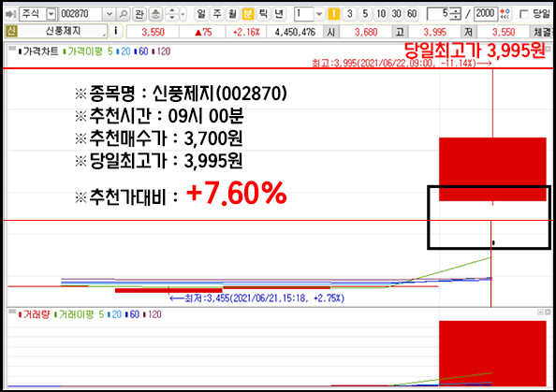Click the info 'i' icon beside 신풍제지
The width and height of the screenshot is (556, 392).
(115, 32)
